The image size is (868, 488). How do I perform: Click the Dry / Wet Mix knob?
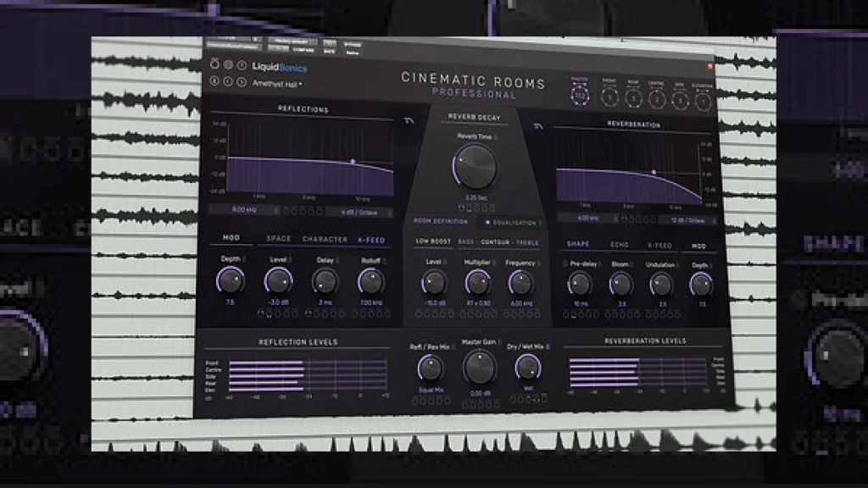click(x=528, y=367)
